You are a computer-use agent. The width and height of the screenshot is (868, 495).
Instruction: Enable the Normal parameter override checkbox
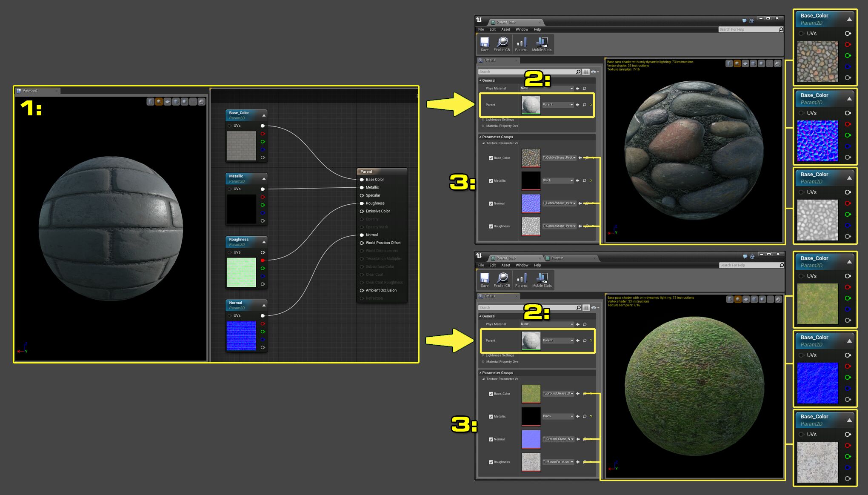click(491, 203)
